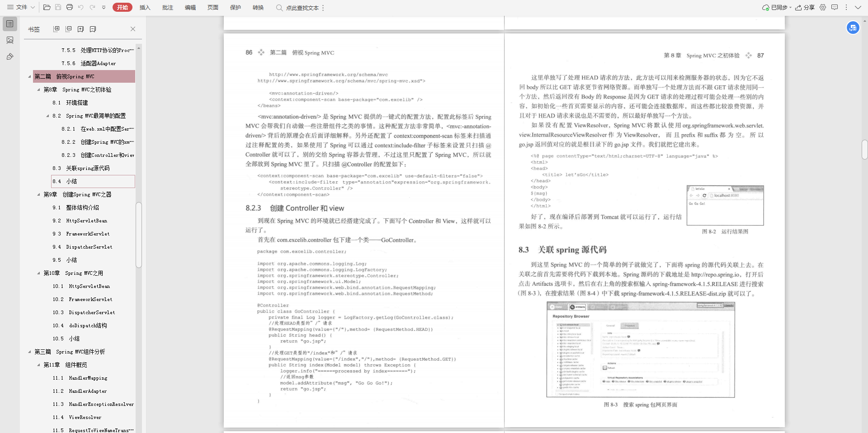Collapse the 第10章 Spring MVC之用 node

point(38,273)
